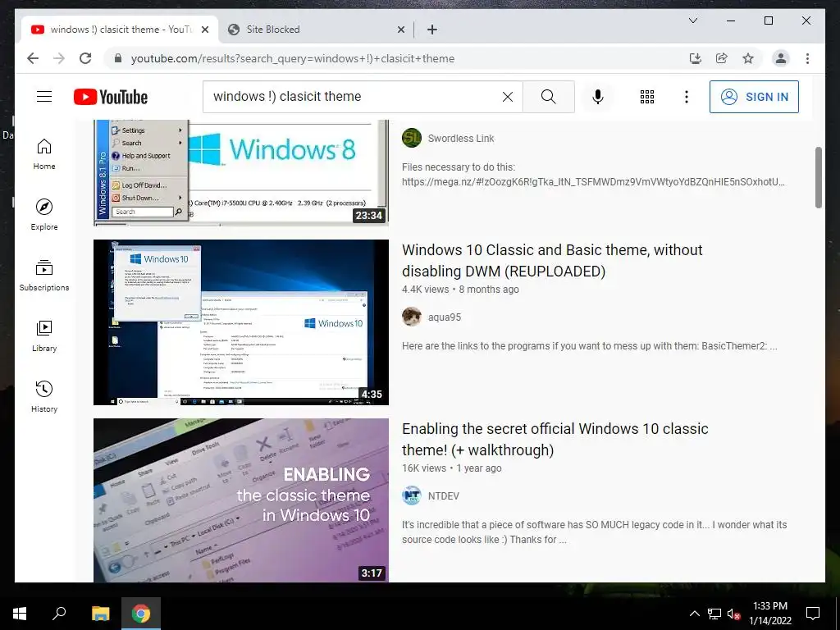Open Home in the sidebar

44,154
